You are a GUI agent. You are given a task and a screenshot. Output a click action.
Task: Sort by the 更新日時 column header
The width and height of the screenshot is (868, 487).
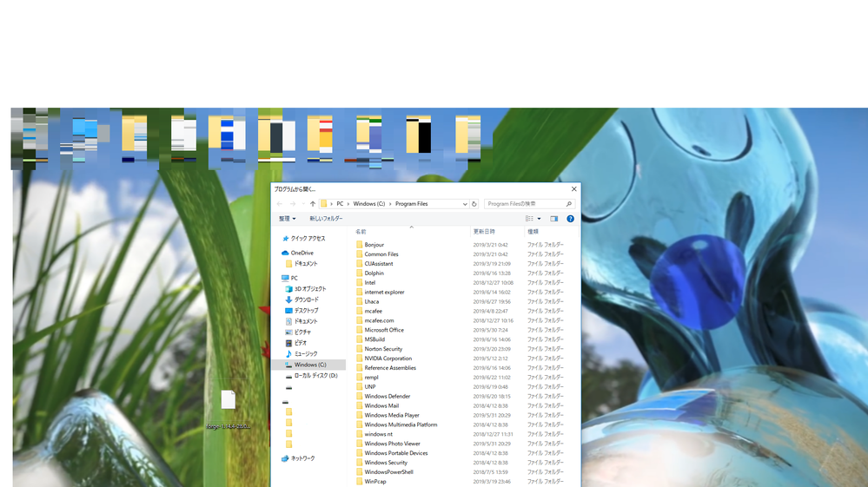pos(484,232)
